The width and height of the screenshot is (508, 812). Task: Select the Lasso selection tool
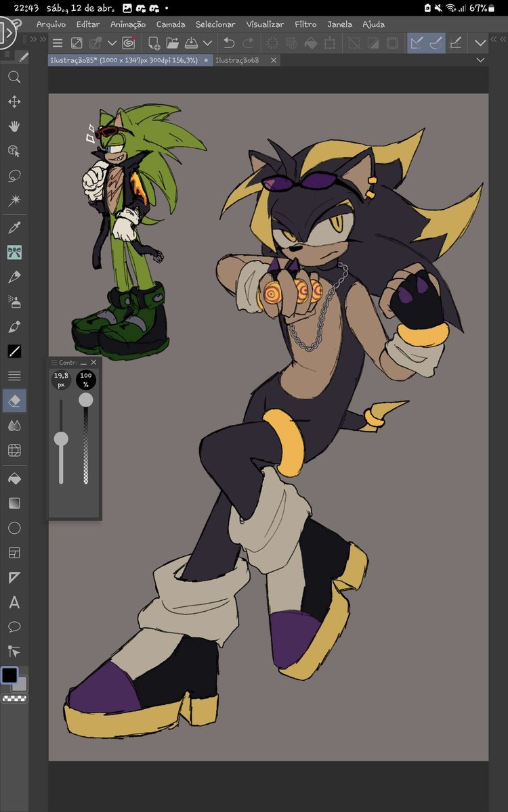pyautogui.click(x=14, y=176)
